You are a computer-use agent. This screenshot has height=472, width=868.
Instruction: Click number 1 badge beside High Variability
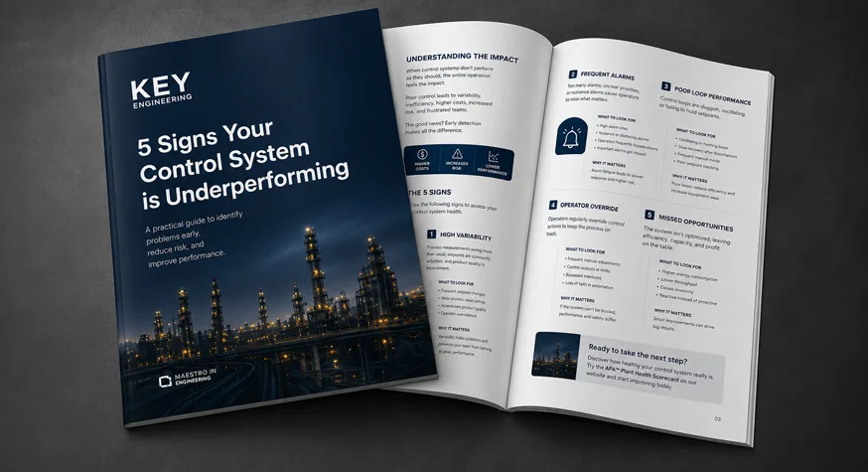tap(431, 234)
